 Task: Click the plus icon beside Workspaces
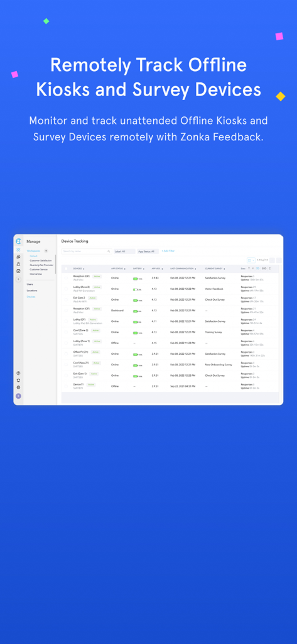coord(46,250)
